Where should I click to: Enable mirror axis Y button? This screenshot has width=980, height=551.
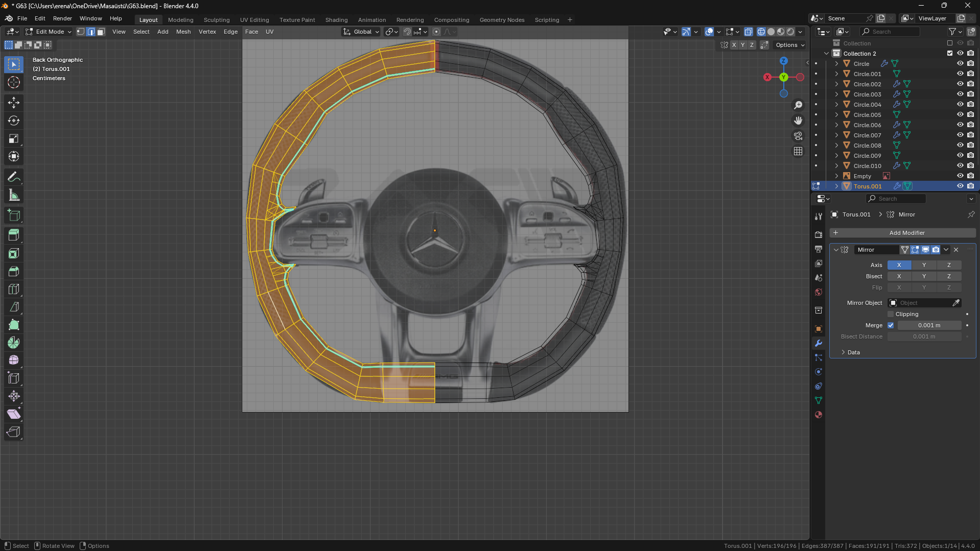click(924, 265)
